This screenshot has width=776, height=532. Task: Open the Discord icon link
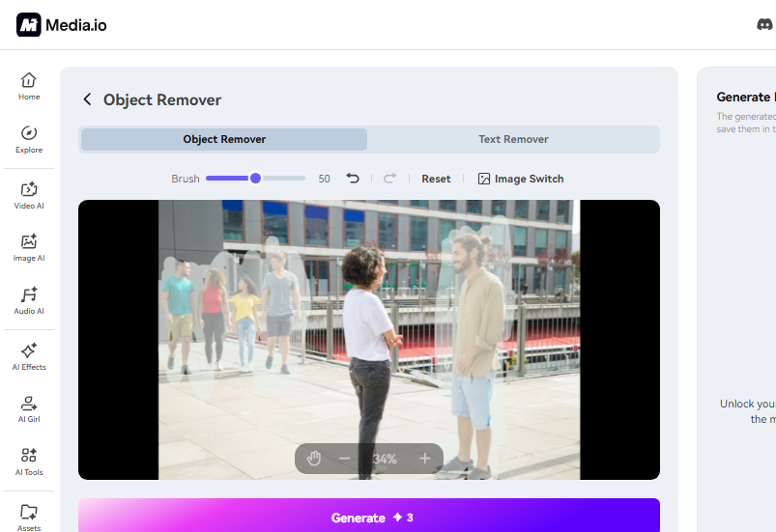click(x=764, y=24)
